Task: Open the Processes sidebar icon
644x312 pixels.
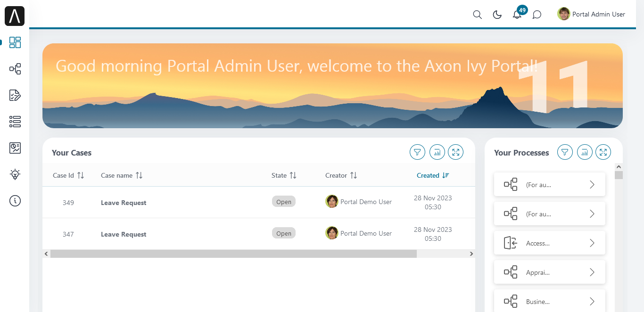Action: click(15, 69)
